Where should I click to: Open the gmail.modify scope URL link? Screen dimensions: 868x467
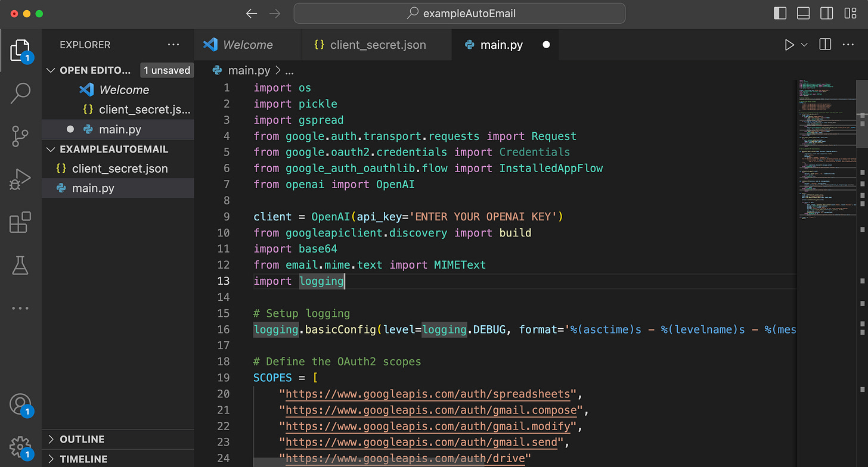[428, 426]
